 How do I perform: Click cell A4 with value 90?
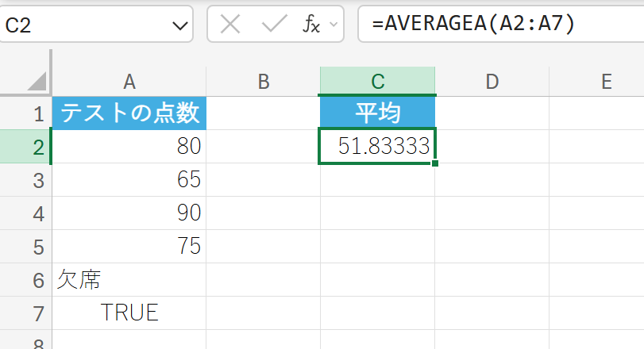point(129,213)
